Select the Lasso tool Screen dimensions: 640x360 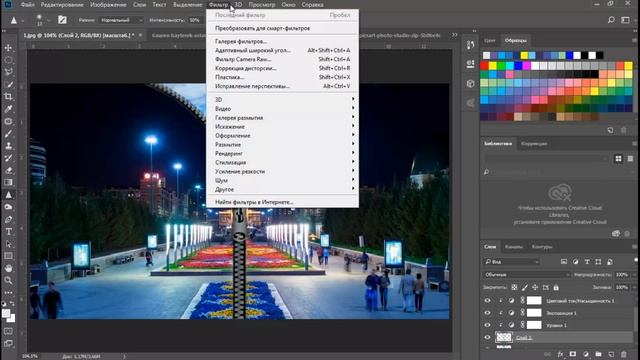[8, 72]
